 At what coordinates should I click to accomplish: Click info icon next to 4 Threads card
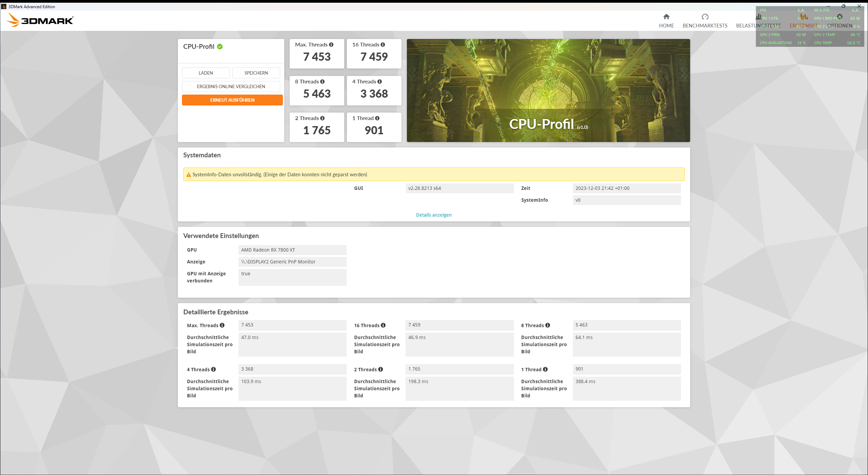[x=379, y=82]
